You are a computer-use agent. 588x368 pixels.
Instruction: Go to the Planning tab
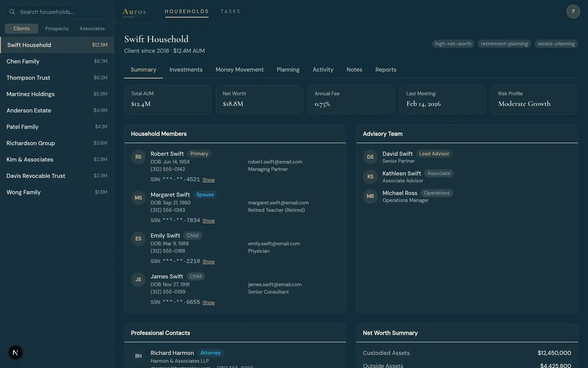pos(288,70)
